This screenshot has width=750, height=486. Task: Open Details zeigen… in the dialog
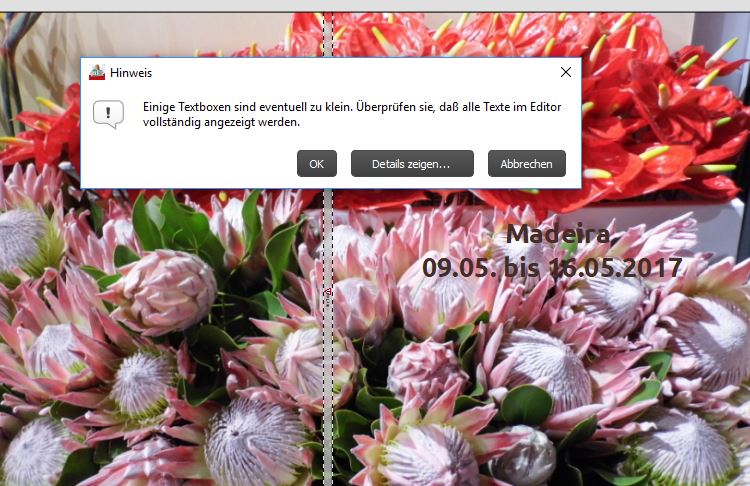pos(412,164)
